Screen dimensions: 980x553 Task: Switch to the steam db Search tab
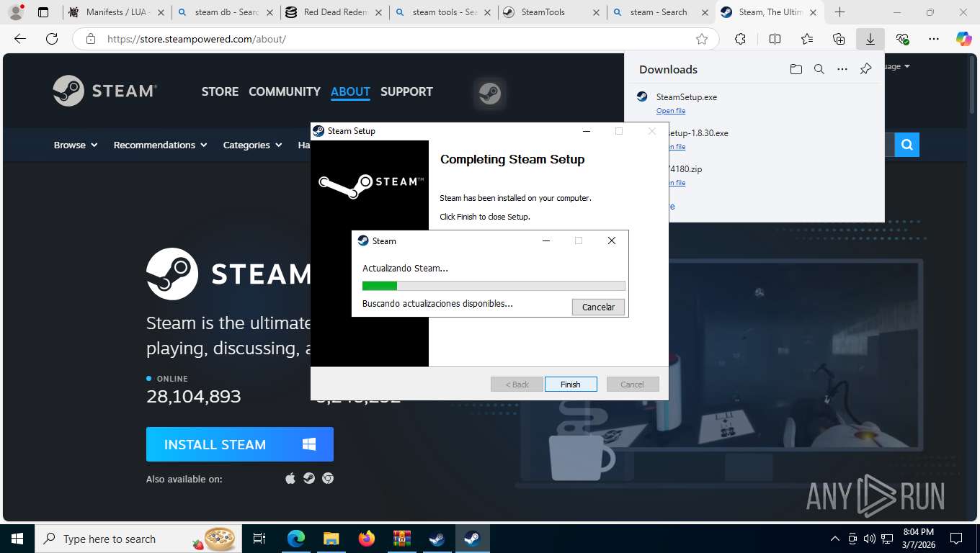coord(226,12)
